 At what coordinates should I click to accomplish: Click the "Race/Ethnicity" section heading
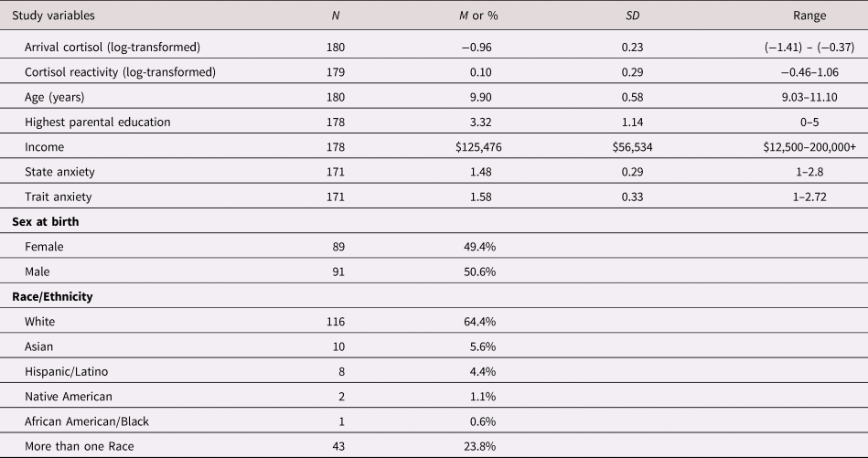50,297
